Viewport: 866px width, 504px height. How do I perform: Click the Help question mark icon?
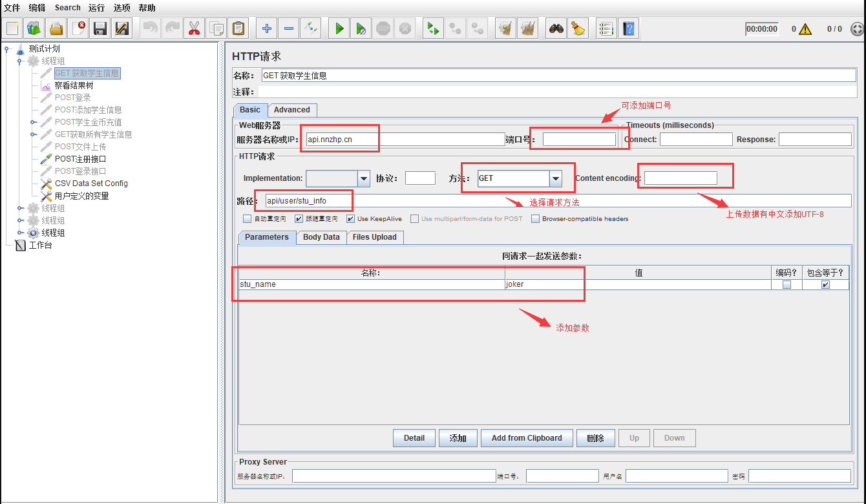tap(628, 28)
